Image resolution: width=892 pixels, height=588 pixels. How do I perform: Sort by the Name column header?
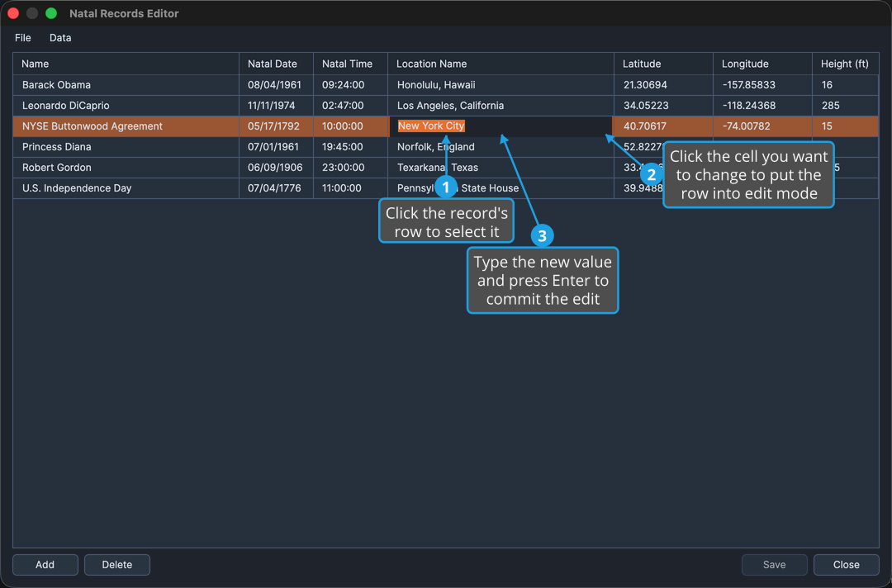[126, 64]
